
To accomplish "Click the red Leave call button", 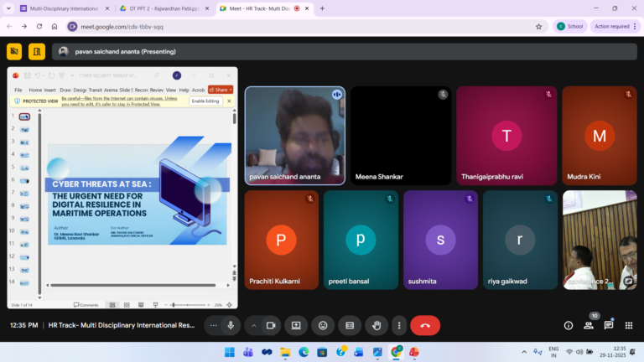I will click(x=425, y=325).
